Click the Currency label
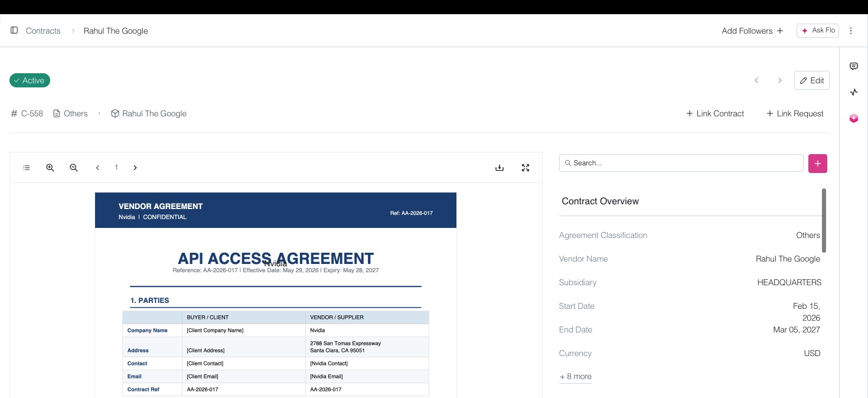Image resolution: width=868 pixels, height=398 pixels. [575, 353]
